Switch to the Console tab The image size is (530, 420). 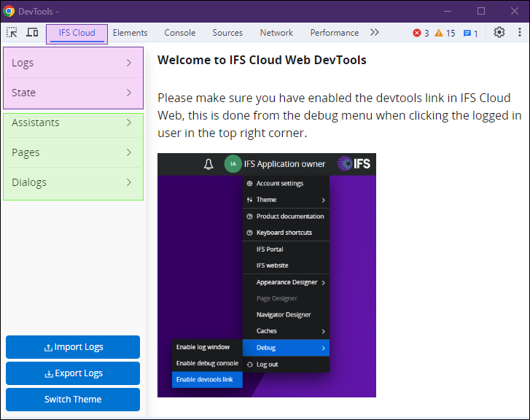(x=179, y=33)
